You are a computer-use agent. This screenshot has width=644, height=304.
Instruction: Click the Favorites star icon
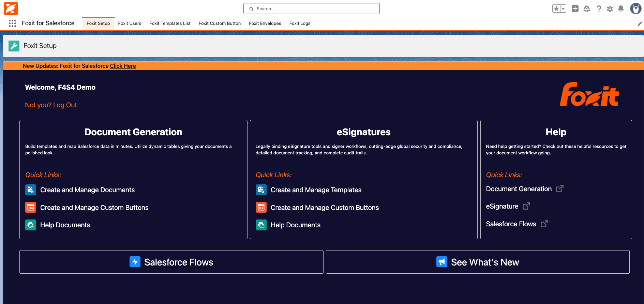click(x=556, y=9)
